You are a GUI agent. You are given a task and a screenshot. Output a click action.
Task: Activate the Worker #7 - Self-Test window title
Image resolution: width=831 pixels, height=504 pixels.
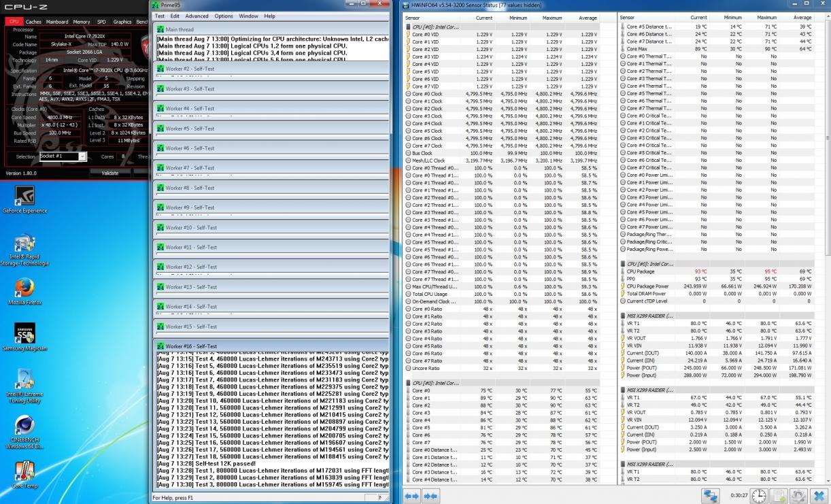coord(271,168)
